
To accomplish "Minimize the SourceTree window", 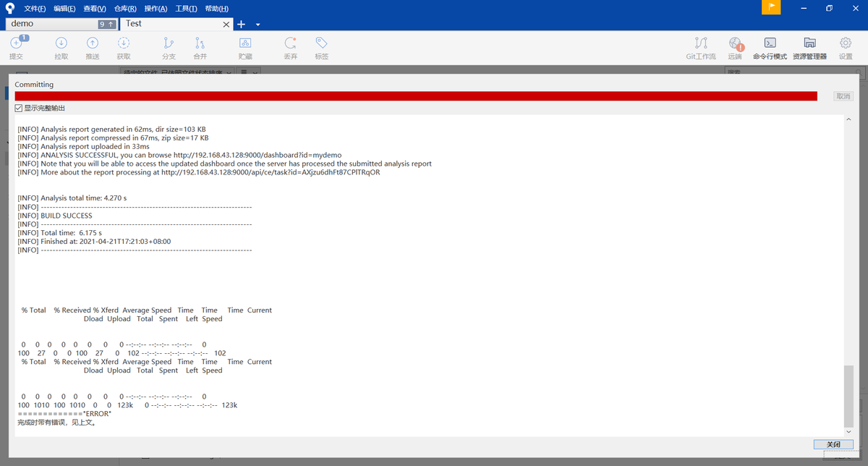I will click(804, 8).
